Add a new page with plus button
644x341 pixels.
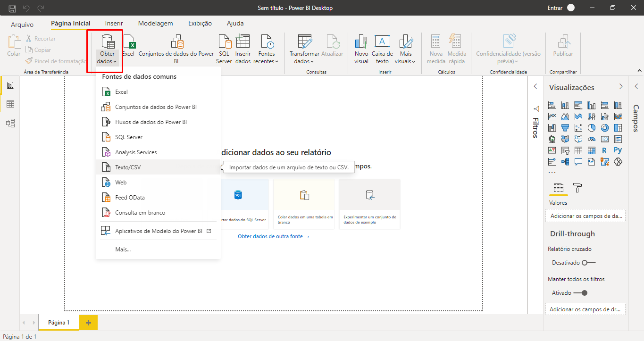[88, 323]
